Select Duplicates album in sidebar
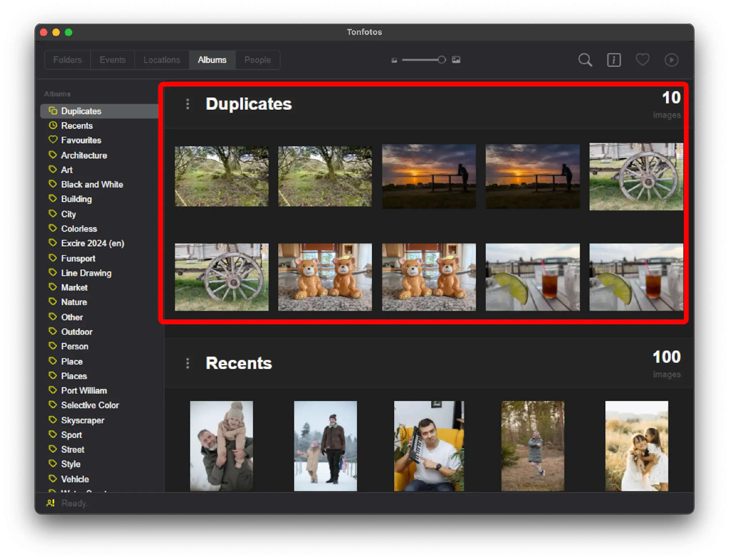This screenshot has height=560, width=729. 99,111
